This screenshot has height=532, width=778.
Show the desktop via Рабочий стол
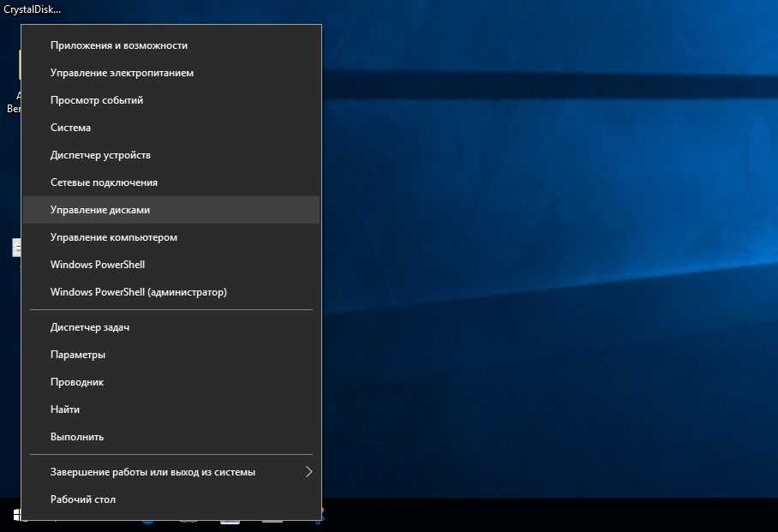click(83, 499)
